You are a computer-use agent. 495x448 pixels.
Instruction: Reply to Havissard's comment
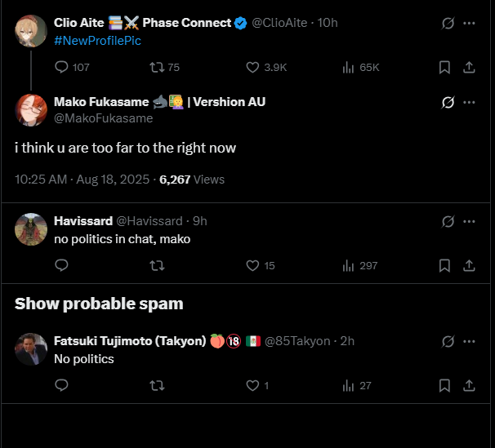(62, 265)
